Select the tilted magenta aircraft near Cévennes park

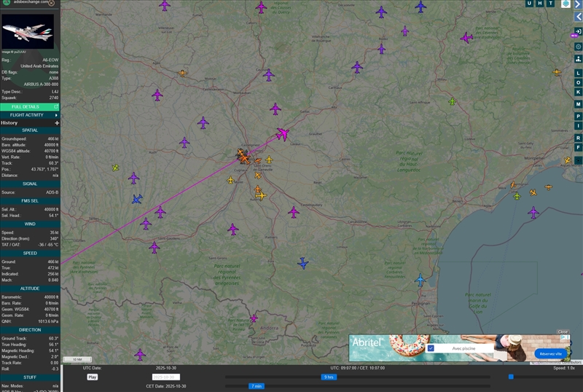pyautogui.click(x=466, y=38)
